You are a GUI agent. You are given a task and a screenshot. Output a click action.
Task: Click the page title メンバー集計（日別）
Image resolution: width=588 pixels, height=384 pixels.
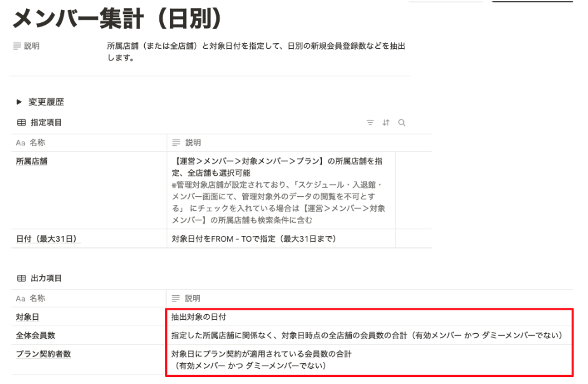(118, 18)
